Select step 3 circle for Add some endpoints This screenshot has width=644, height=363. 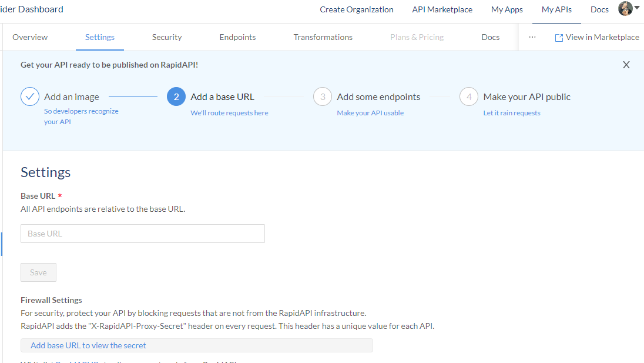[323, 96]
